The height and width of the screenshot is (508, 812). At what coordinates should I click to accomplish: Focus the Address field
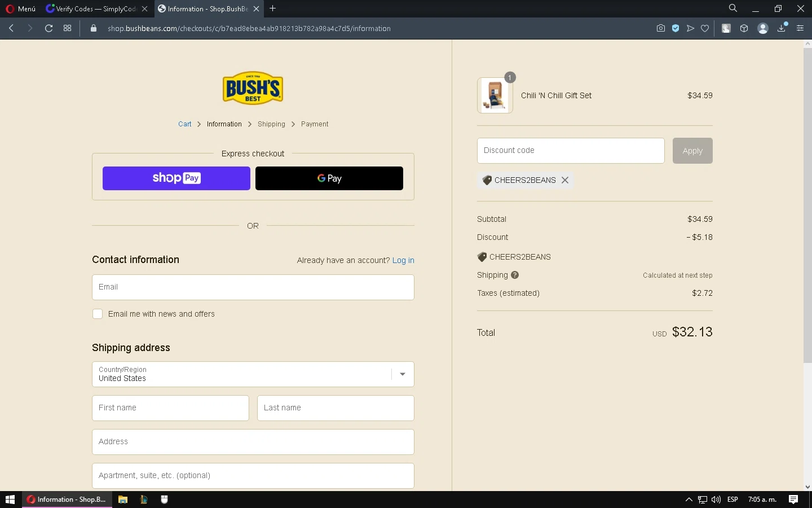[x=253, y=442]
